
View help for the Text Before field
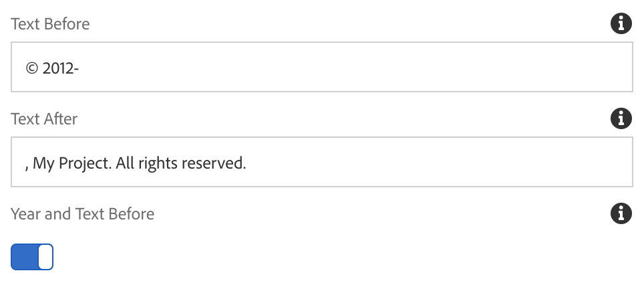pyautogui.click(x=621, y=23)
